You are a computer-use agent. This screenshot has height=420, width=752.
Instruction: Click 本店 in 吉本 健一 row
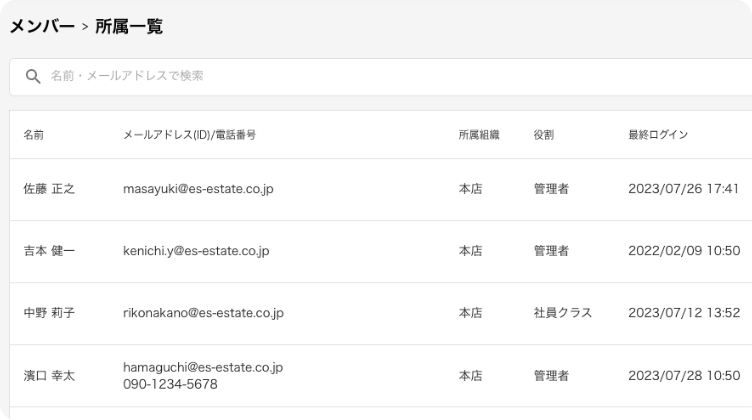pyautogui.click(x=470, y=251)
